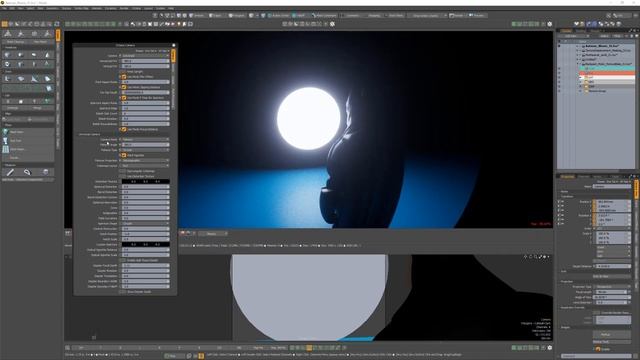Open the Render menu
The width and height of the screenshot is (640, 360).
124,8
